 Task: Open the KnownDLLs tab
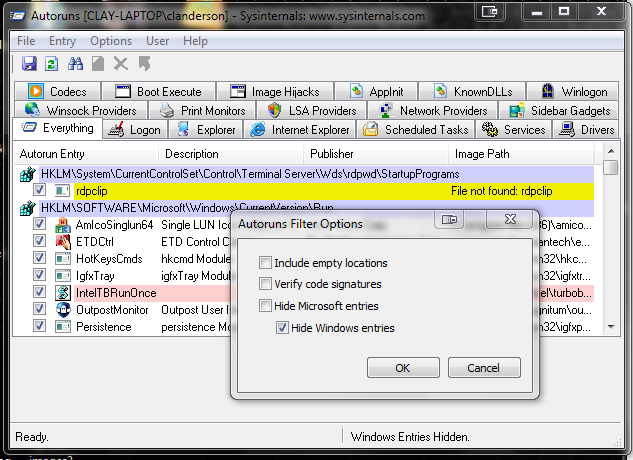(473, 92)
